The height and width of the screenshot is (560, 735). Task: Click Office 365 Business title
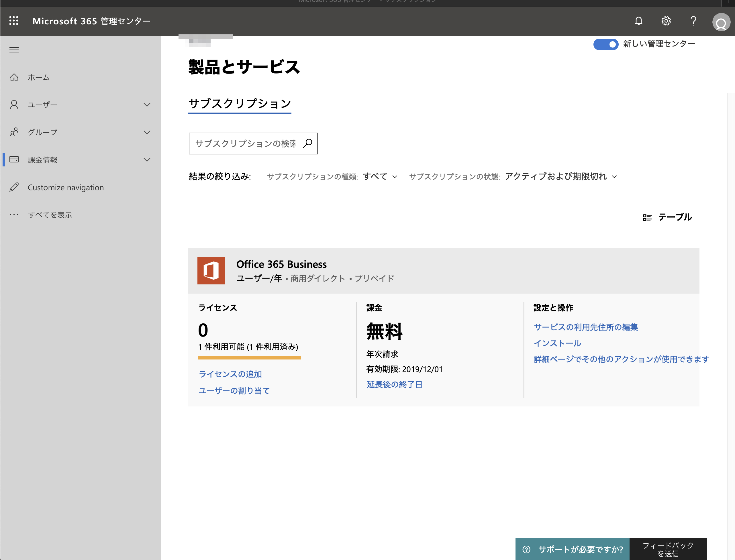coord(281,264)
